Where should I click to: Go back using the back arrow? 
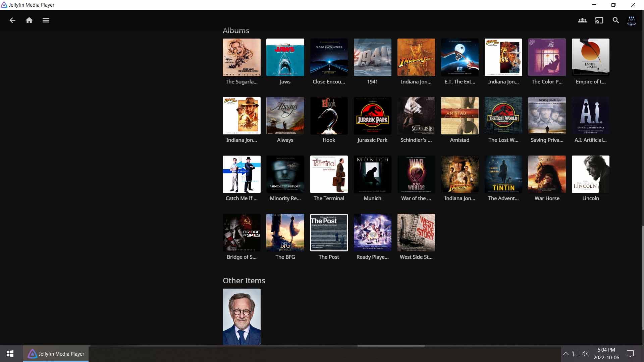coord(12,20)
